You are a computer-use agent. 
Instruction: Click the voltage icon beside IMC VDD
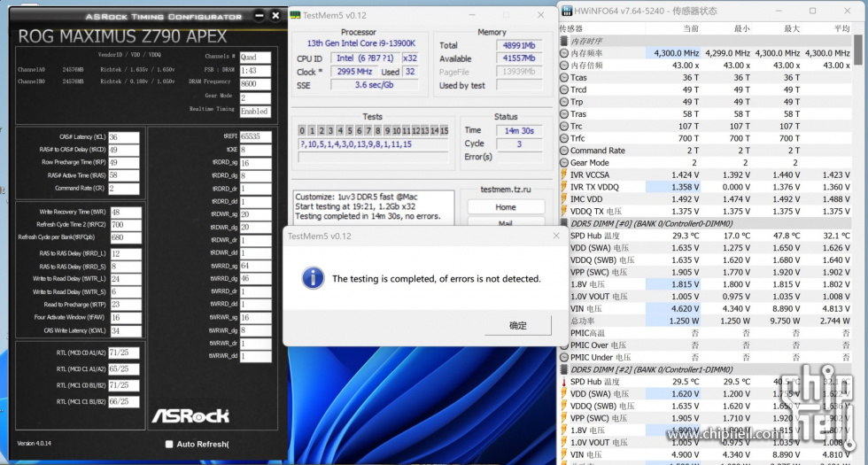tap(564, 199)
